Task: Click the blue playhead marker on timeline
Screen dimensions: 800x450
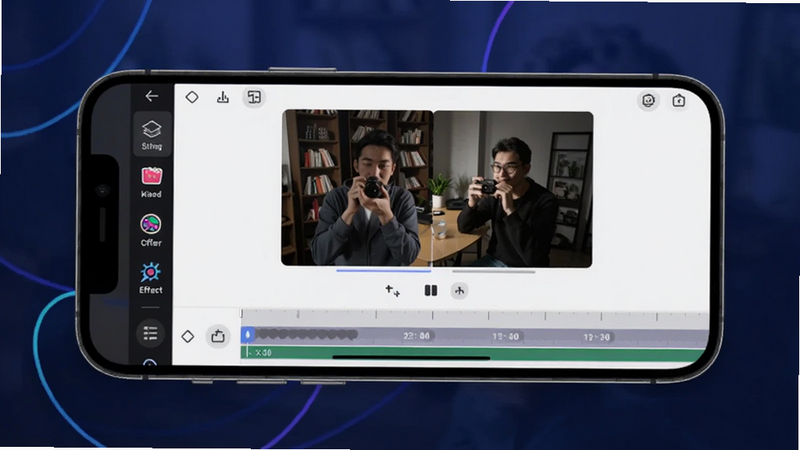Action: click(x=247, y=335)
